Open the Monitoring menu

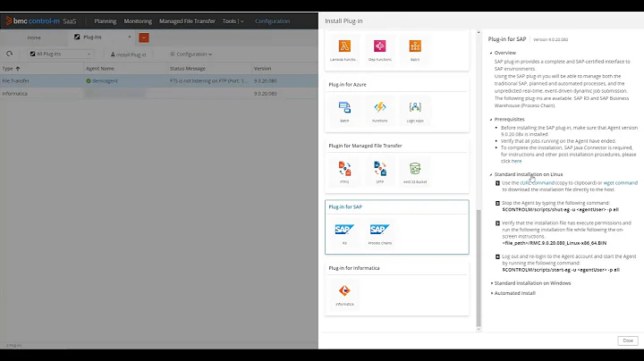click(x=138, y=21)
